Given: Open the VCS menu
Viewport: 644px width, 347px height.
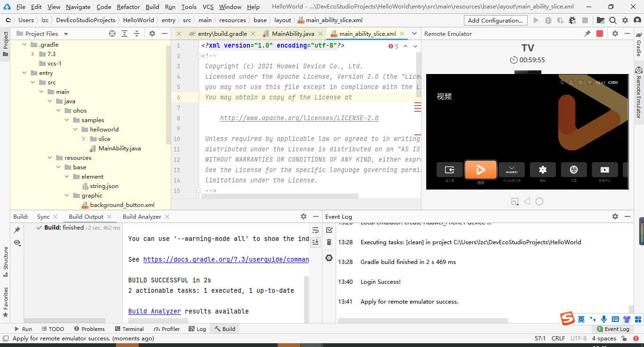Looking at the screenshot, I should [208, 7].
